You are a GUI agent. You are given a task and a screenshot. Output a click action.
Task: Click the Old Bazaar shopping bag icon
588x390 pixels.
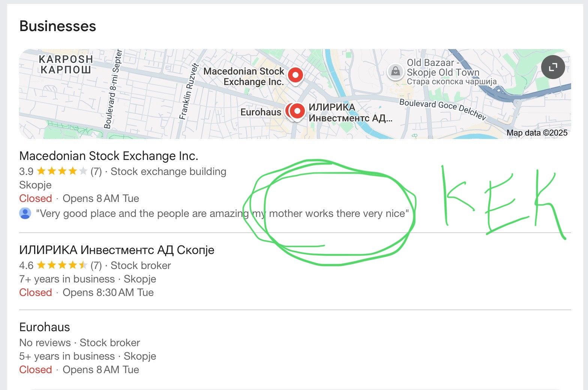pyautogui.click(x=395, y=71)
